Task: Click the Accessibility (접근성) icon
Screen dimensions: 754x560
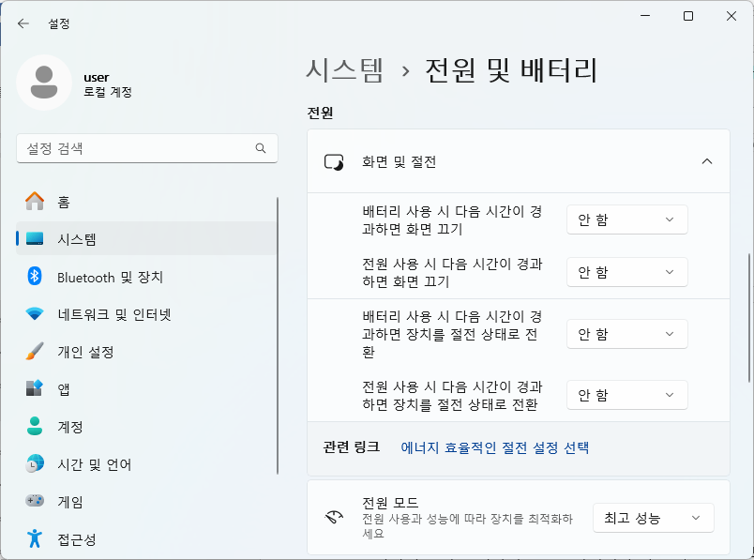Action: tap(35, 539)
